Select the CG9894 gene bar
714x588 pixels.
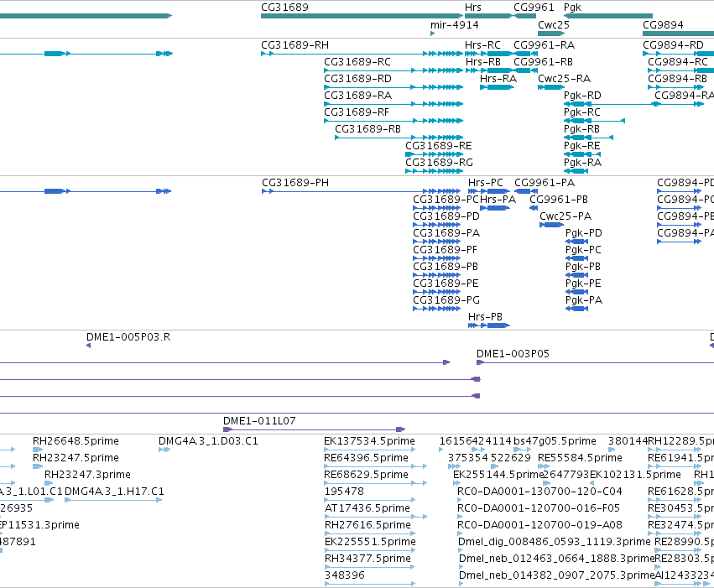(x=678, y=34)
